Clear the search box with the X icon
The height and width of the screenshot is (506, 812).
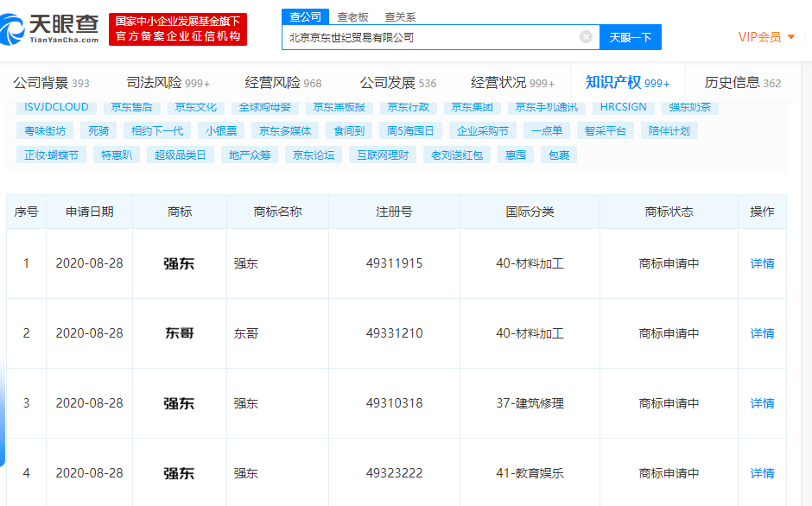click(x=586, y=37)
